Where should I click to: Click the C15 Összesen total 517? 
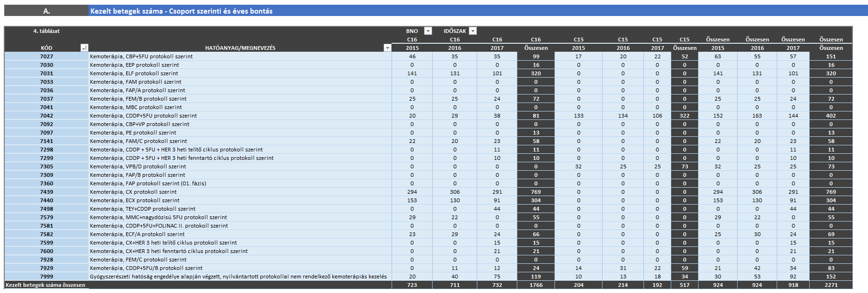pyautogui.click(x=684, y=285)
